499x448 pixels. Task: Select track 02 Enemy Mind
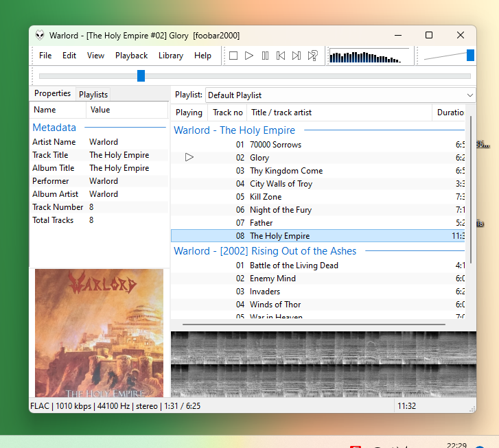(318, 279)
